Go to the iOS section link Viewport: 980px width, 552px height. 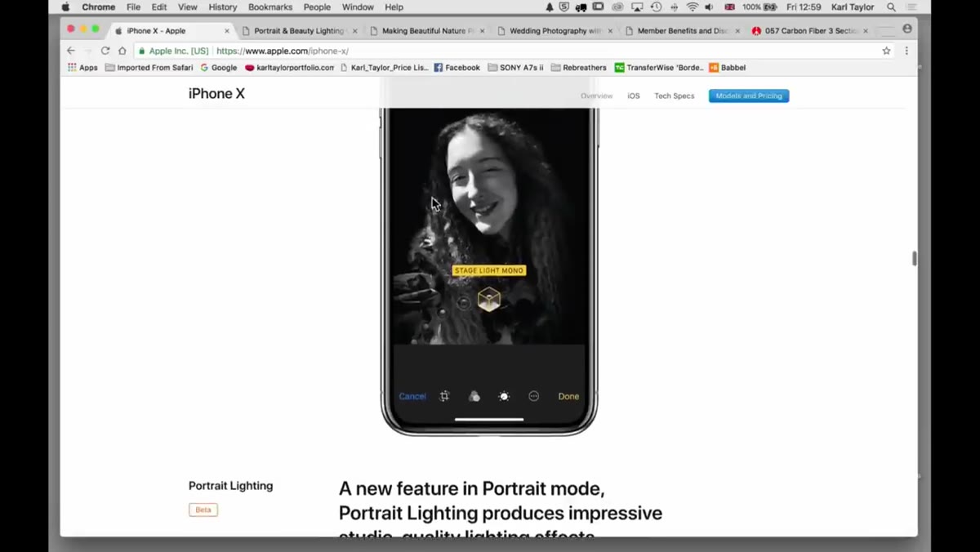(634, 96)
